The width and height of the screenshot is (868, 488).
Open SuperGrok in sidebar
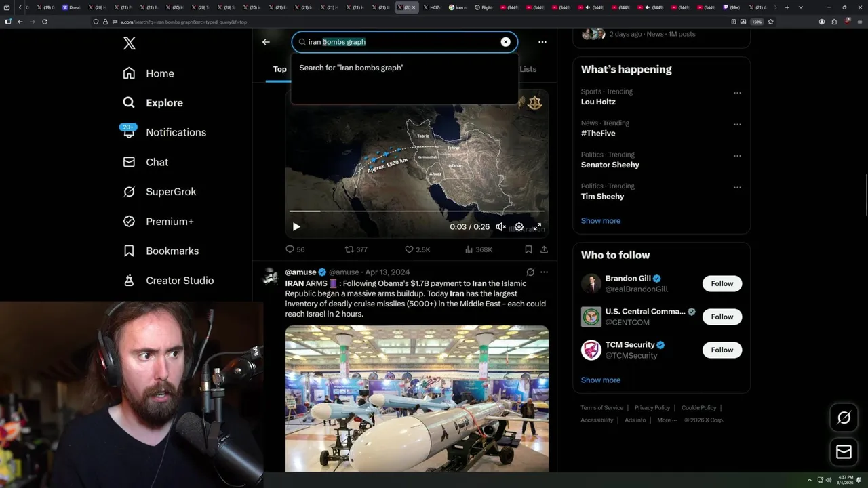coord(160,192)
